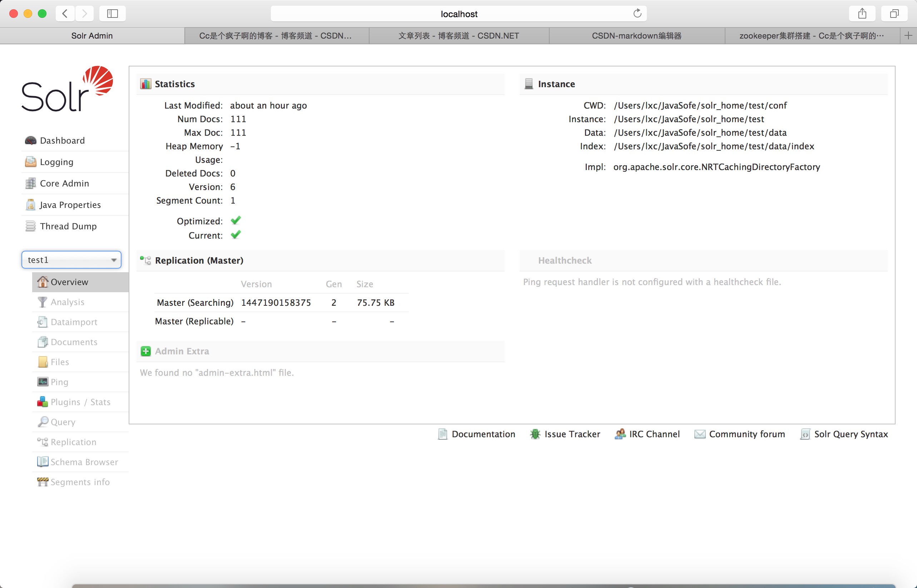Click the Solr logo
This screenshot has width=917, height=588.
click(x=67, y=89)
